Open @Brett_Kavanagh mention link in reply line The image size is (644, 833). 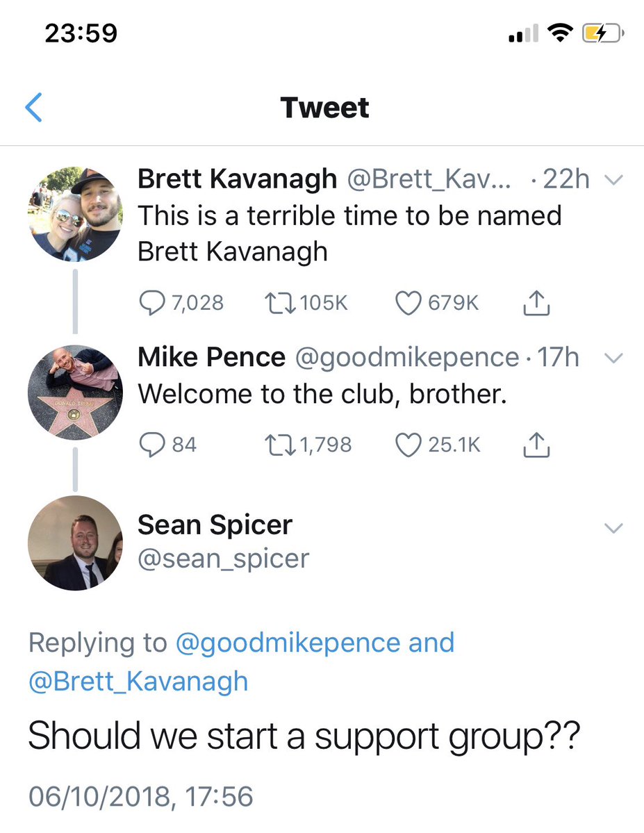tap(138, 681)
